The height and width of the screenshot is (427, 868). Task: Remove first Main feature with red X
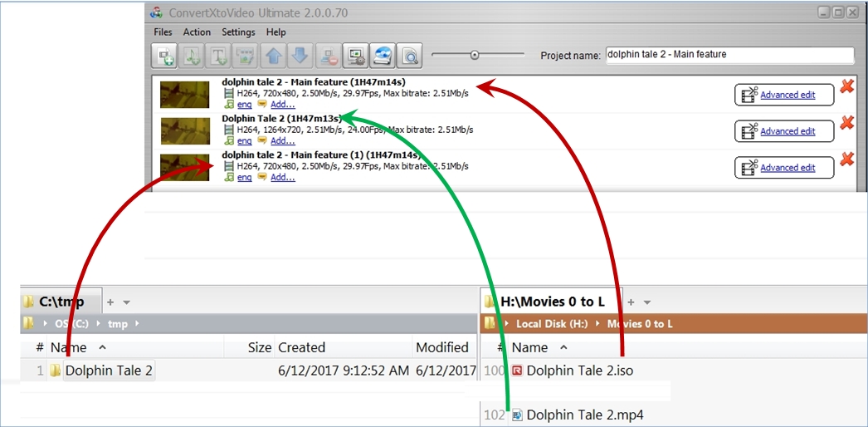846,86
